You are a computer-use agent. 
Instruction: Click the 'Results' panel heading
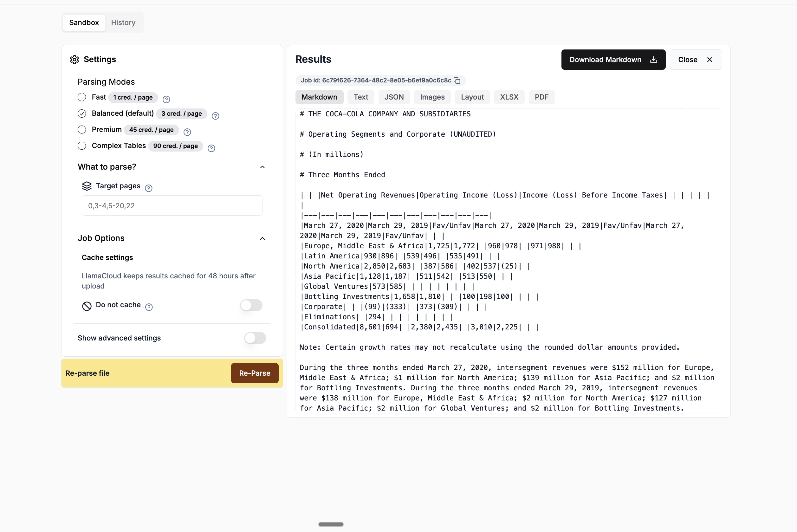[x=314, y=59]
